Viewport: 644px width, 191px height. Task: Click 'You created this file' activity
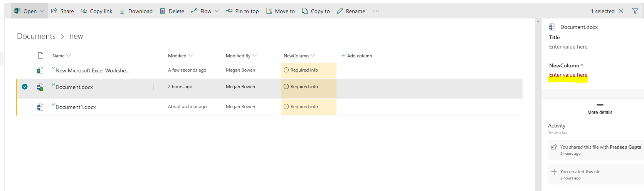click(x=580, y=172)
